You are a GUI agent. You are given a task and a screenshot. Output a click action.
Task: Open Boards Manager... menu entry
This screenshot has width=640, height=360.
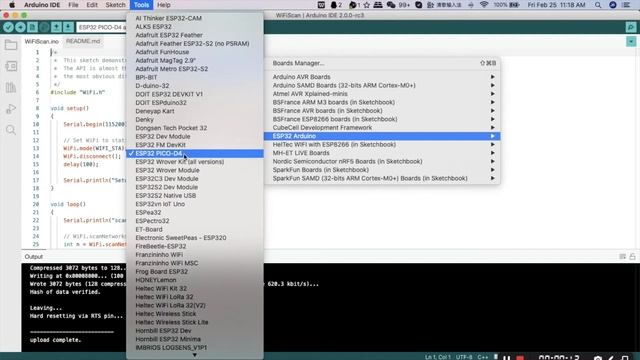[382, 63]
